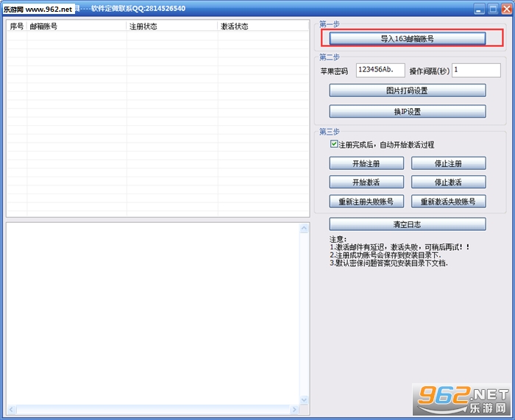The height and width of the screenshot is (420, 515).
Task: Begin activation using 开始激活
Action: click(x=366, y=182)
